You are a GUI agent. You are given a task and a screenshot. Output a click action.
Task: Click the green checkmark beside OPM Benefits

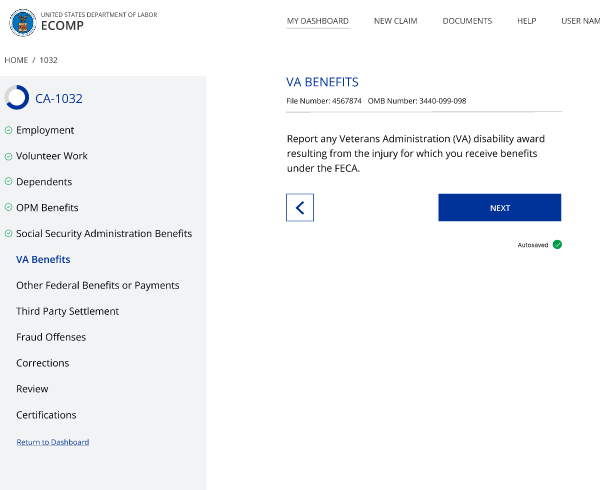tap(8, 207)
